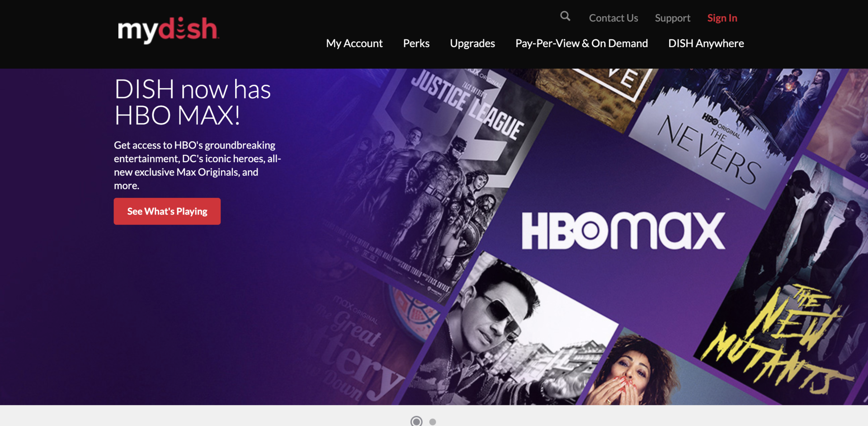The height and width of the screenshot is (426, 868).
Task: Go to Pay-Per-View & On Demand
Action: click(581, 43)
